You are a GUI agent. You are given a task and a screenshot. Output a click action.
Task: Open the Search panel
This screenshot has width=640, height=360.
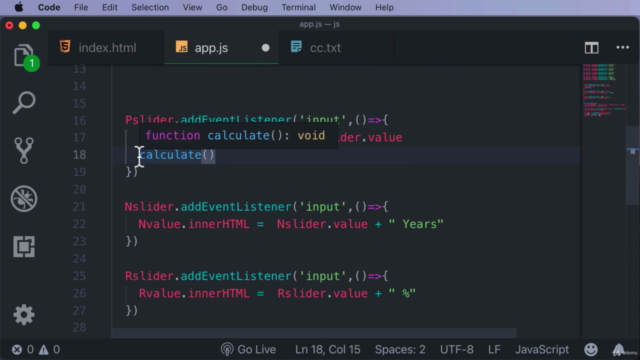click(24, 102)
